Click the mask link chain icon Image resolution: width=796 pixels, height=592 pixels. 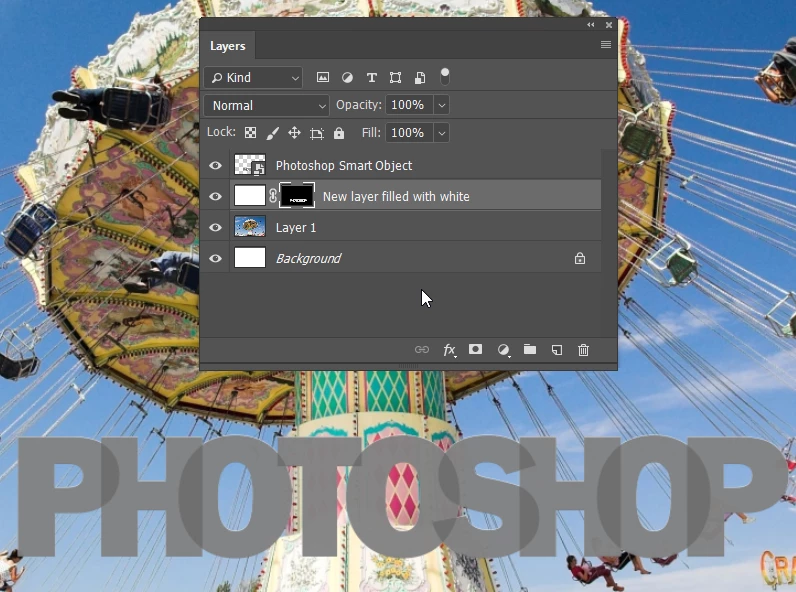coord(273,196)
